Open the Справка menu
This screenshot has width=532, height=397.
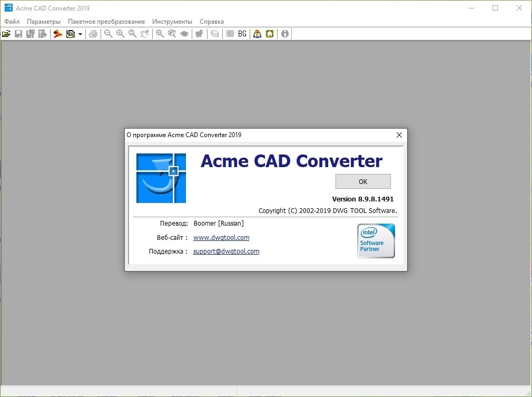(212, 22)
